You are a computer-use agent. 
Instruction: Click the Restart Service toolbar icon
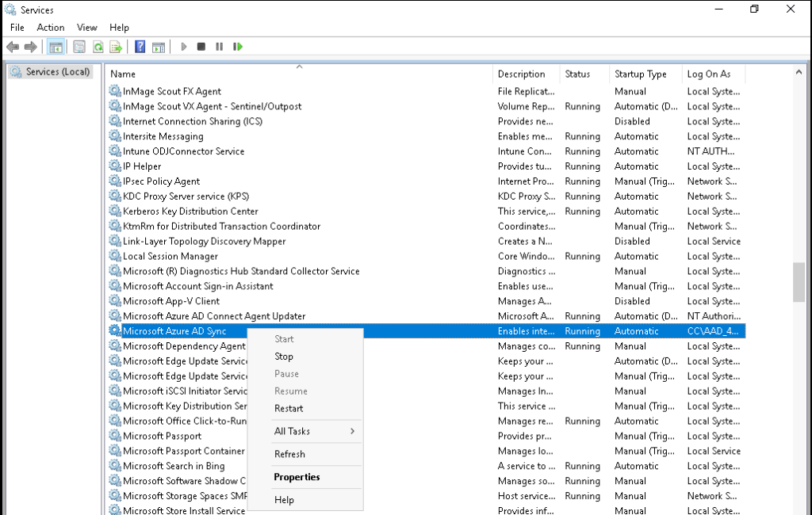point(237,47)
